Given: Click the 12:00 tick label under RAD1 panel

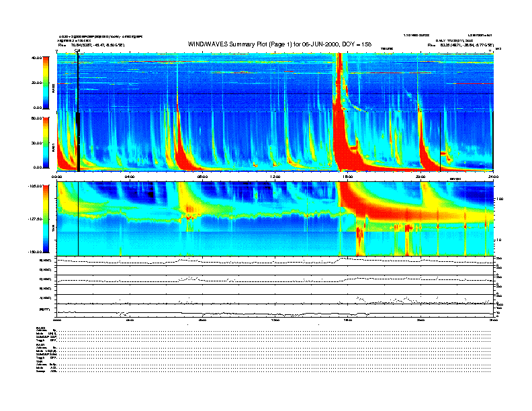Looking at the screenshot, I should point(275,177).
